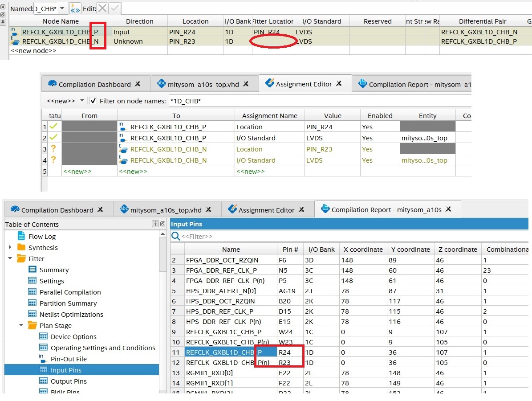Click the float window icon beside Table of Contents

(162, 224)
